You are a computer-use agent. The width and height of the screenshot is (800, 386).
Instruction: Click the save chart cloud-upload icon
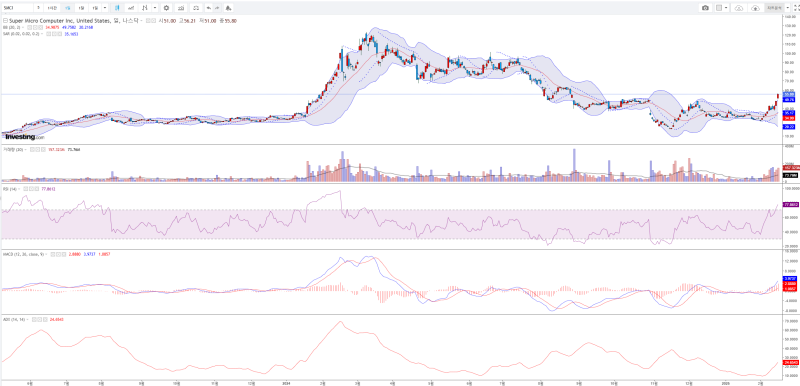(756, 8)
